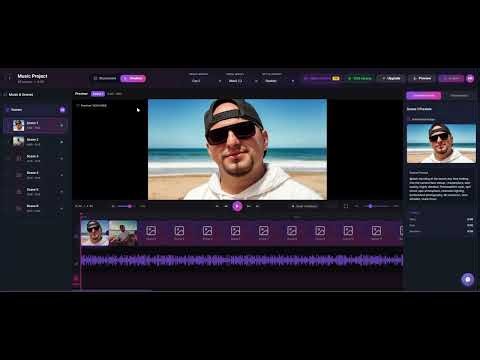Viewport: 480px width, 360px height.
Task: Click the fifth empty image placeholder in timeline
Action: click(x=264, y=233)
